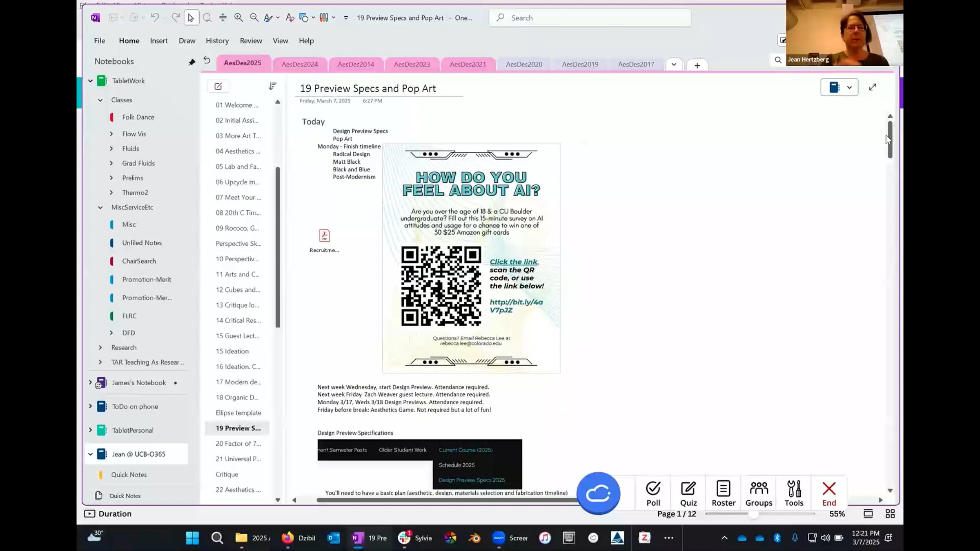Screen dimensions: 980x551
Task: Open the Quiz tool
Action: tap(688, 493)
